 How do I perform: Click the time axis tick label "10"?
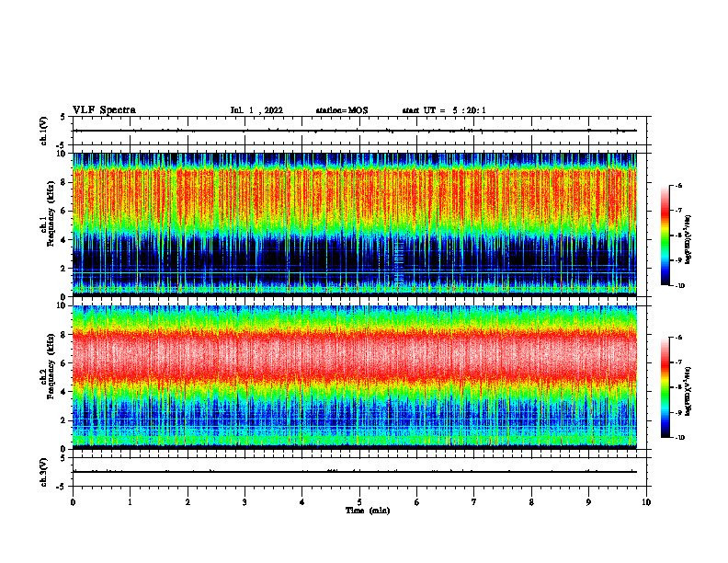[646, 502]
